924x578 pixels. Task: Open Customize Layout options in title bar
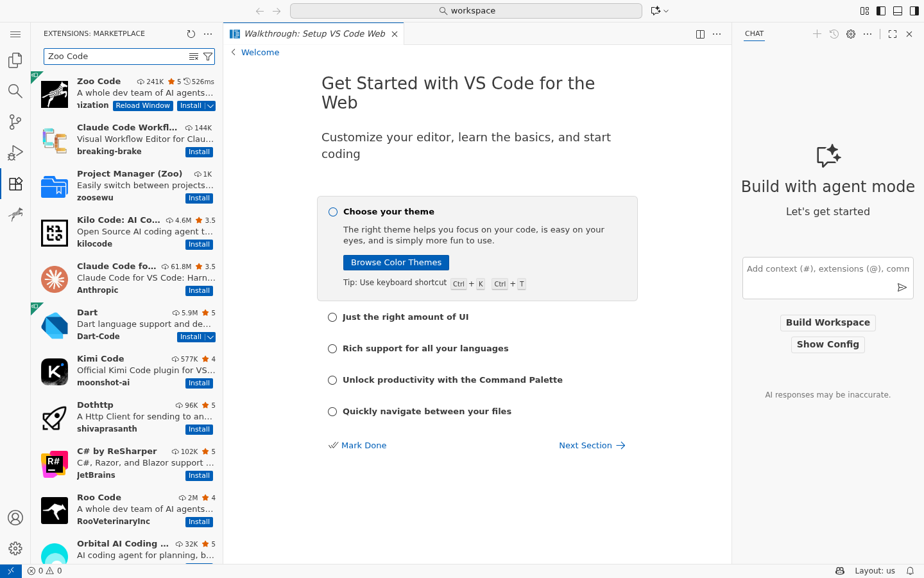pos(864,11)
